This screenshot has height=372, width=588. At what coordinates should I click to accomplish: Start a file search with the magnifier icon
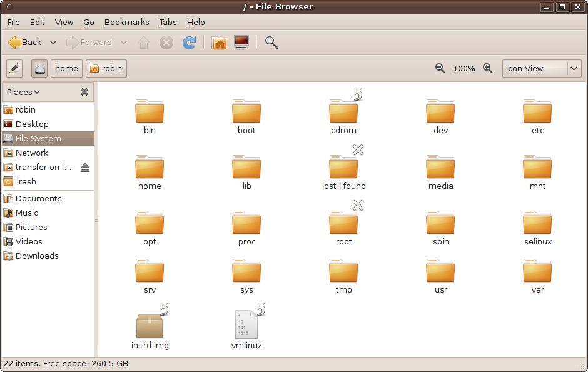coord(271,42)
